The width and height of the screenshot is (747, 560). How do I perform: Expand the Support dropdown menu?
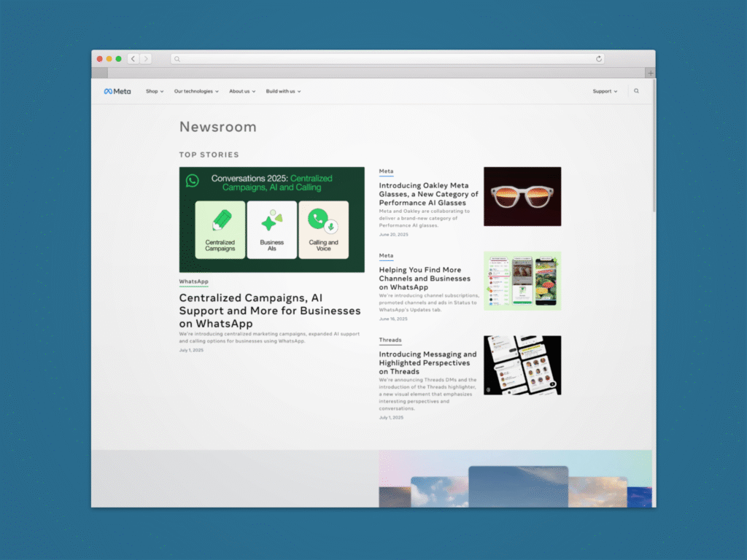click(x=605, y=91)
